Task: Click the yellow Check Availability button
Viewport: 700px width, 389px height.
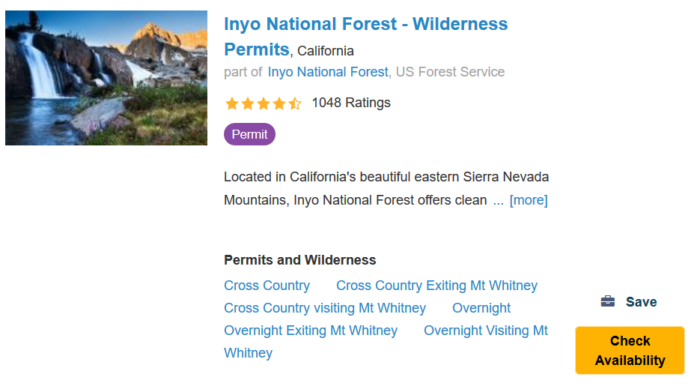Action: pyautogui.click(x=629, y=350)
